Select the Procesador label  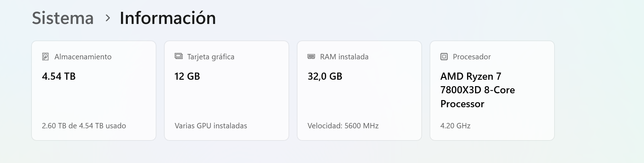tap(471, 56)
